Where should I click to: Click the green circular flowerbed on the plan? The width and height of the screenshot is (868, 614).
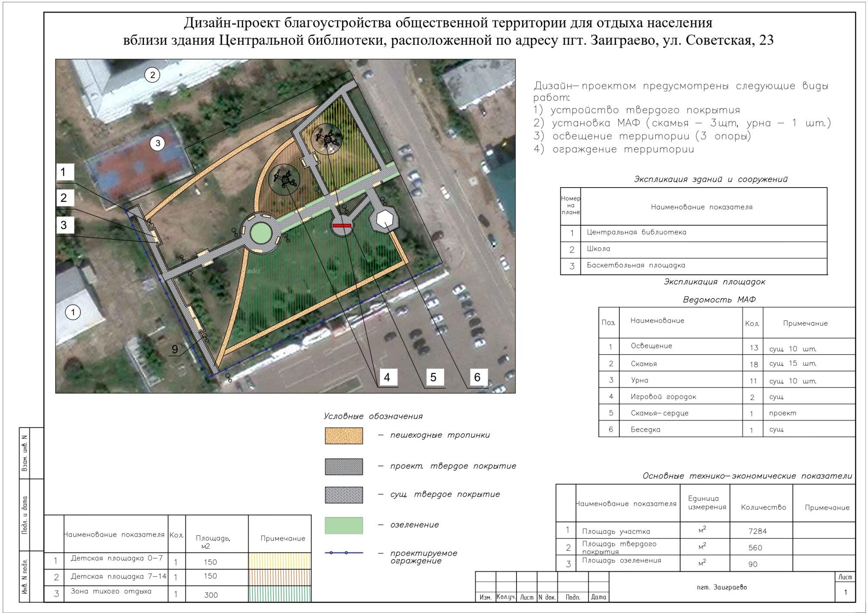point(262,233)
